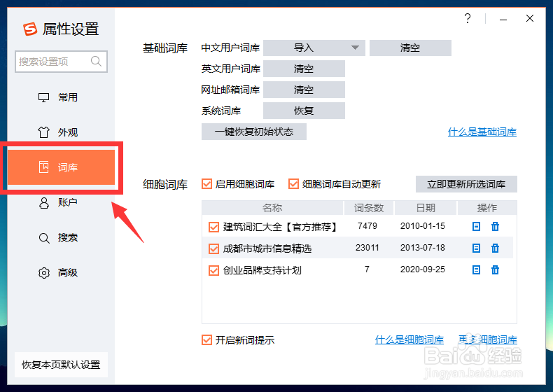The image size is (553, 392).
Task: Click the 词条数 column header
Action: (x=369, y=208)
